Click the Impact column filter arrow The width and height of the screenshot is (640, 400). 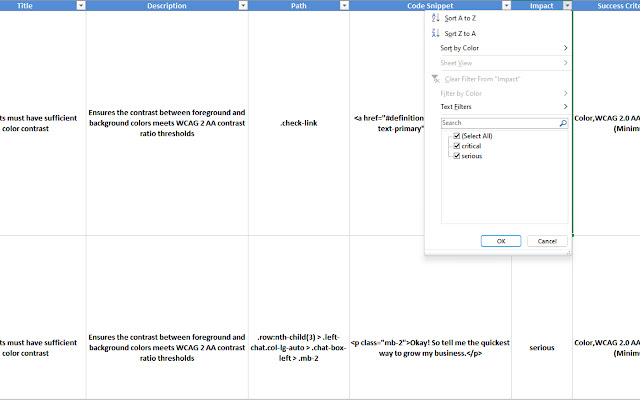point(567,6)
